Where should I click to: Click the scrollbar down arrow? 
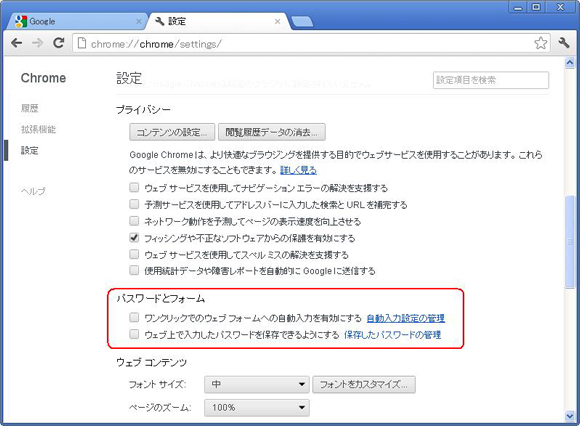pos(570,416)
